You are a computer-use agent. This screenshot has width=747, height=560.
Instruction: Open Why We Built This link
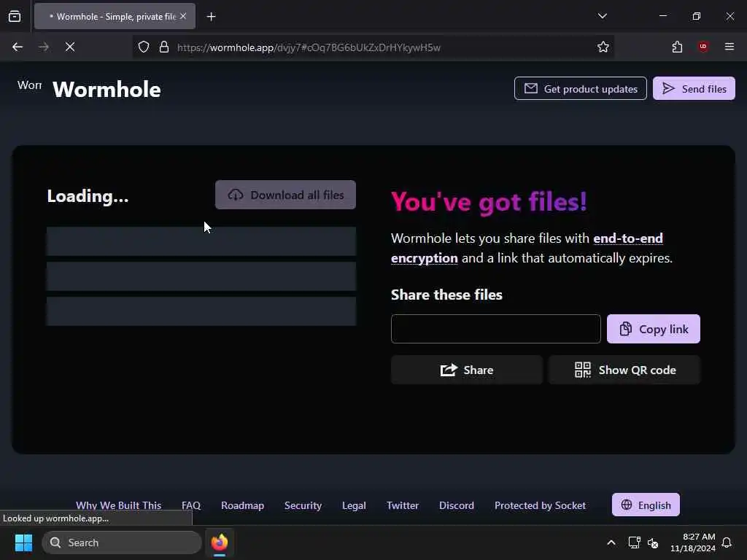click(x=119, y=505)
